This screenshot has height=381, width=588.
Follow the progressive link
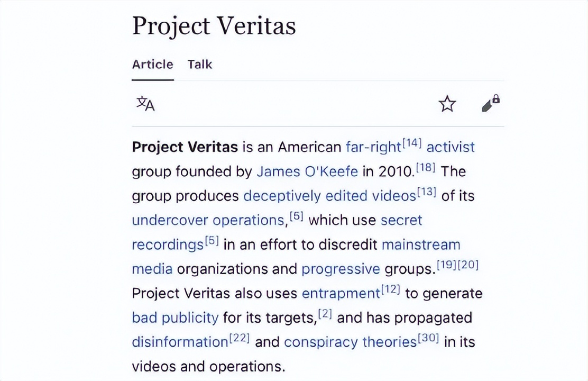341,269
